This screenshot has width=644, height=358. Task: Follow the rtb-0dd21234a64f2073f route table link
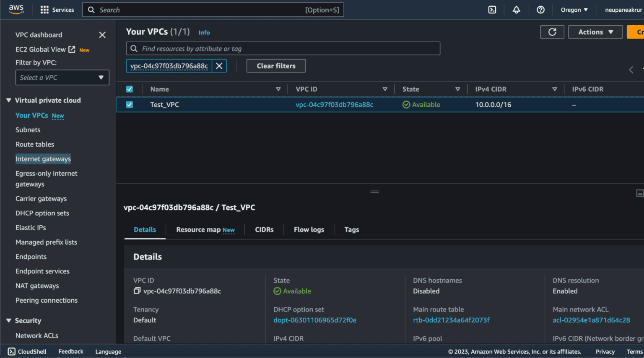[451, 320]
